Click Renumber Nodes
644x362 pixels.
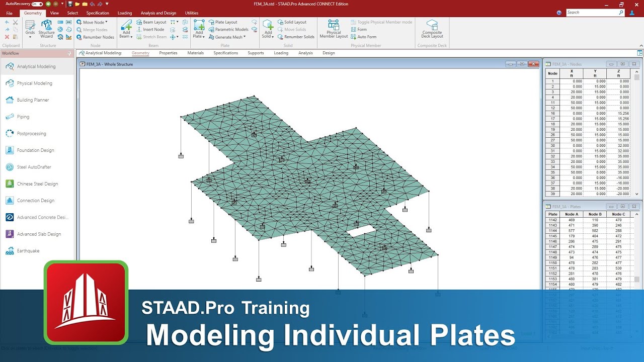pos(95,37)
